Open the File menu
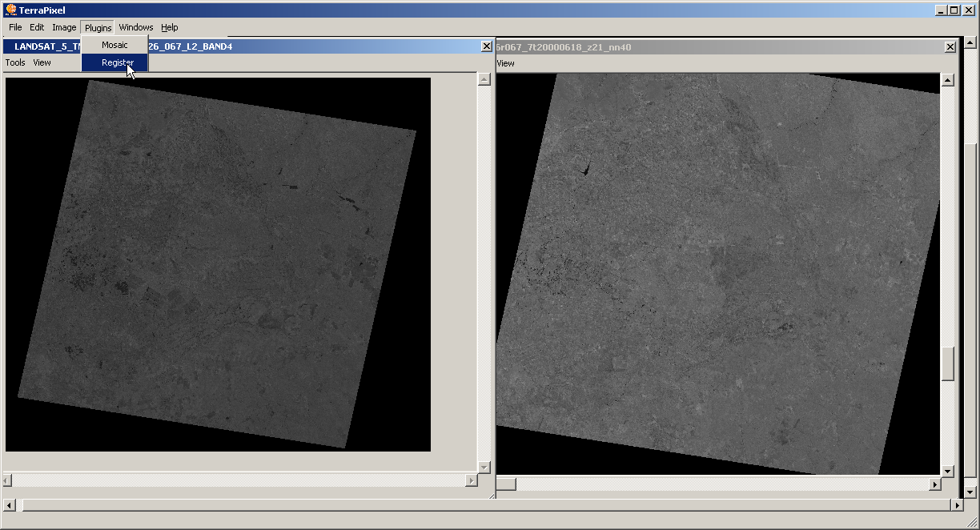980x530 pixels. click(x=15, y=27)
